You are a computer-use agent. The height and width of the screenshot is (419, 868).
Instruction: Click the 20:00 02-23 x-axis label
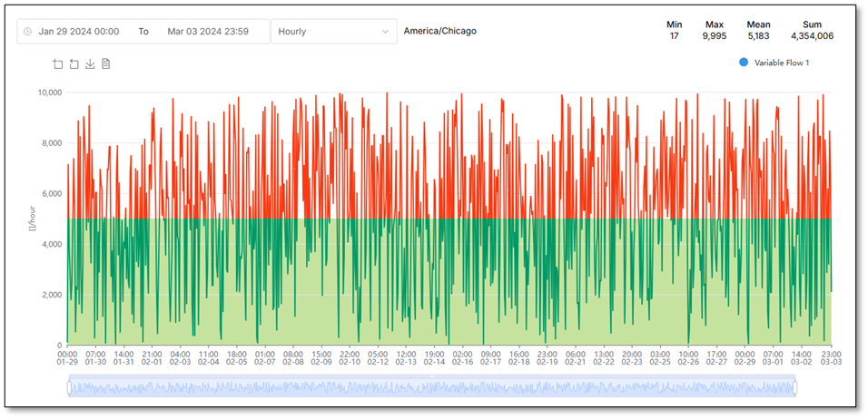click(632, 357)
